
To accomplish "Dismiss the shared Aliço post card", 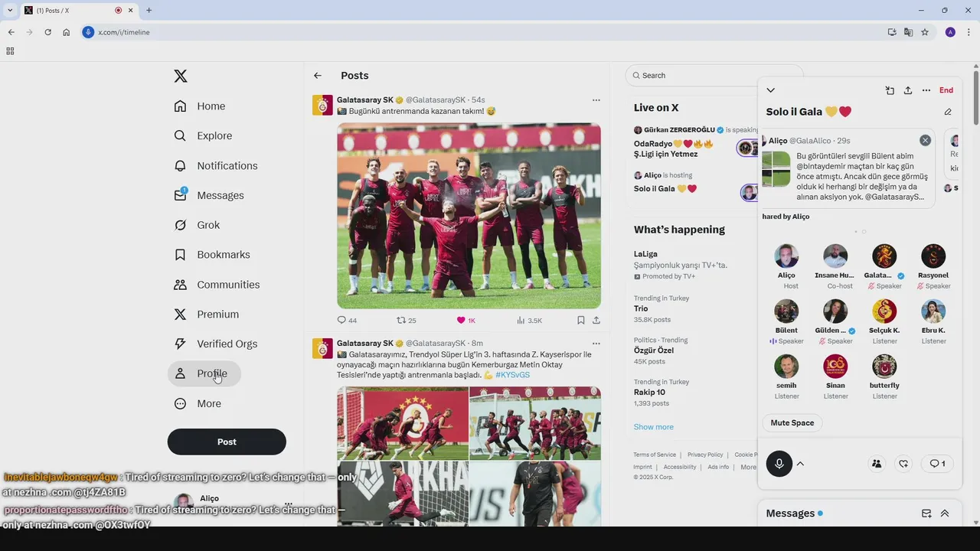I will pyautogui.click(x=925, y=140).
